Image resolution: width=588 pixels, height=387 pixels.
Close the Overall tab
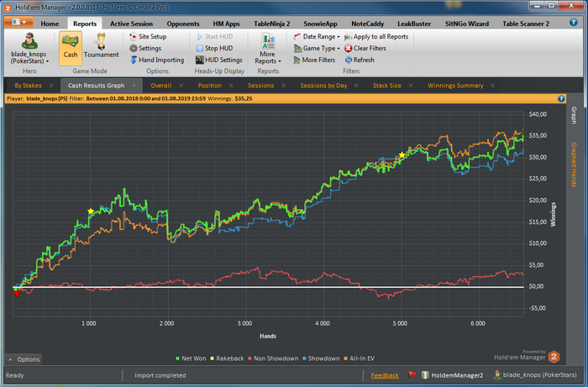(181, 86)
